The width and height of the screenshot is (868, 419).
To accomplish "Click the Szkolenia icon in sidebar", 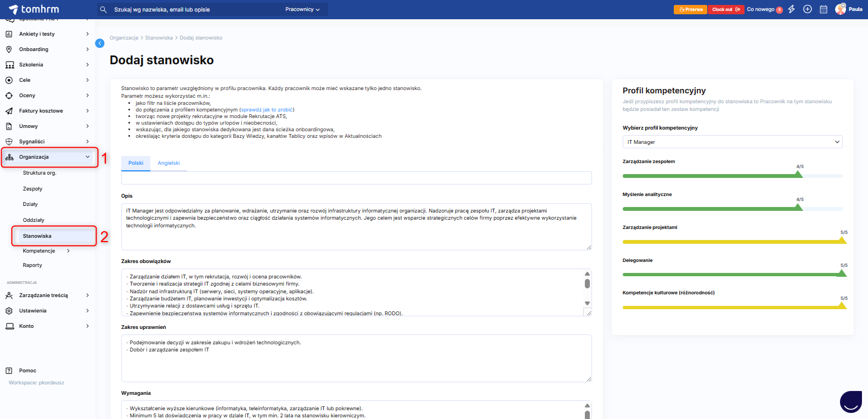I will (x=9, y=65).
